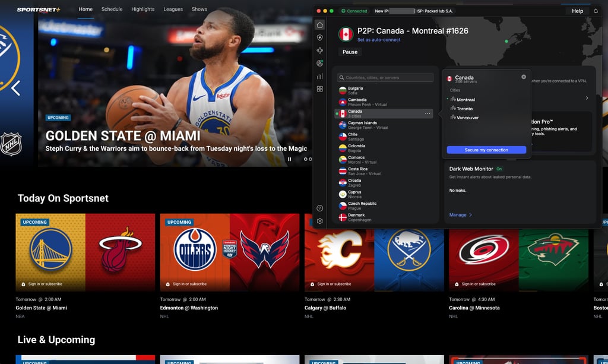Open the Dark Web Monitor radar icon
Image resolution: width=608 pixels, height=364 pixels.
pyautogui.click(x=319, y=63)
